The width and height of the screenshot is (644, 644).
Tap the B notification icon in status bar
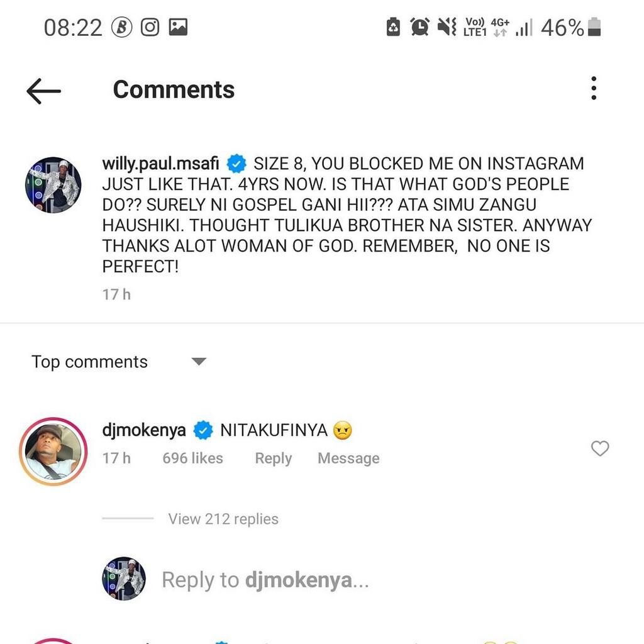click(121, 27)
